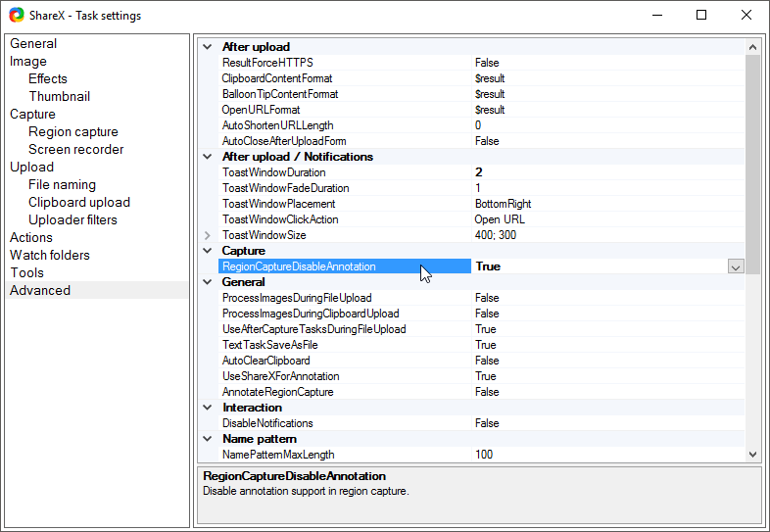Click the ShareX logo icon in title bar
Image resolution: width=770 pixels, height=532 pixels.
point(17,15)
